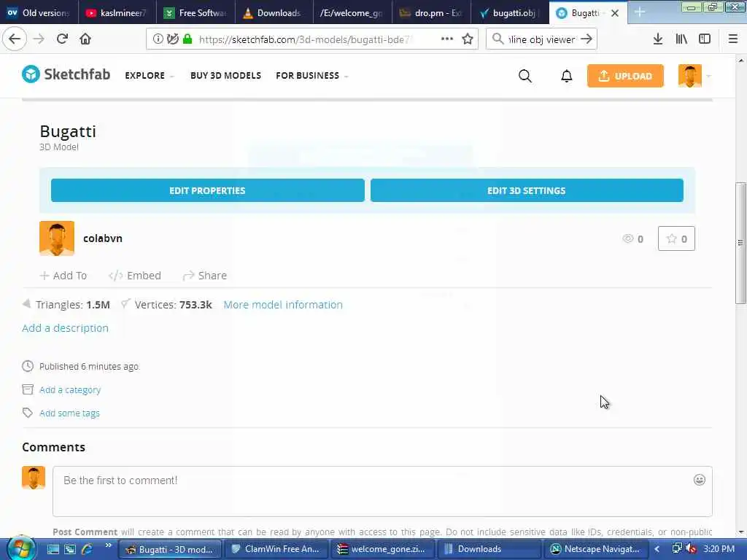Switch to the bugatti.obj tab
The image size is (747, 560).
coord(508,13)
